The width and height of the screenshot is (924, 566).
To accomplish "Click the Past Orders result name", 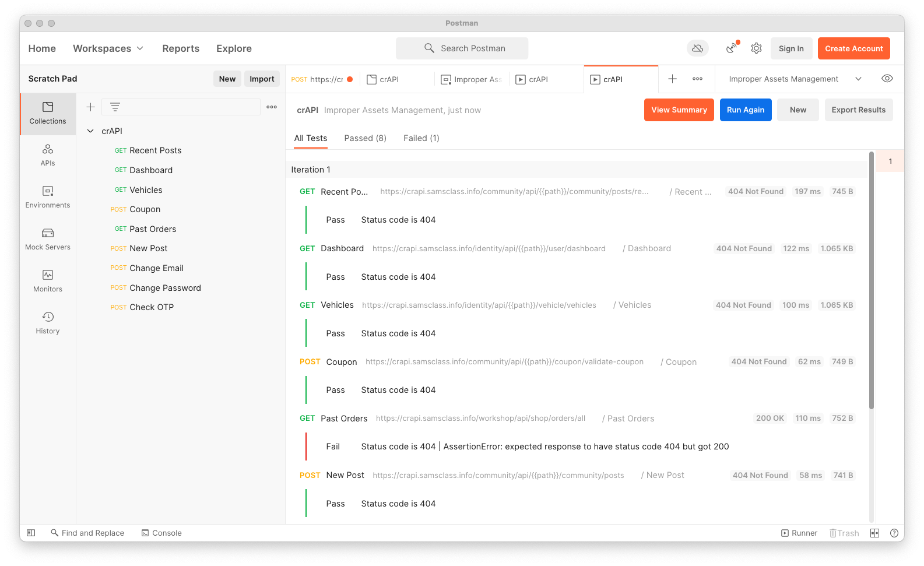I will point(344,419).
